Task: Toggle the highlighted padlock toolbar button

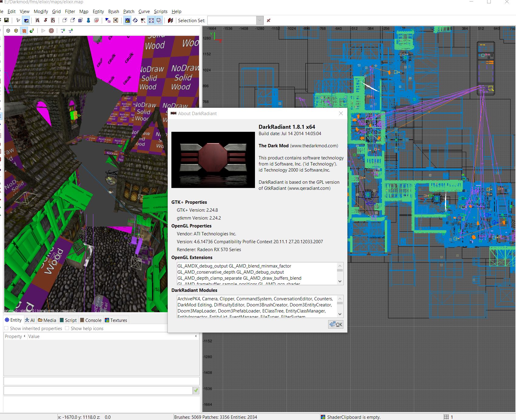Action: pyautogui.click(x=127, y=20)
